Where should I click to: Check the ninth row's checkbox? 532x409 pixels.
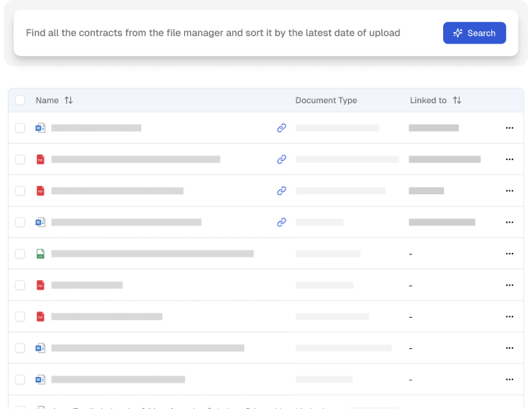(20, 379)
